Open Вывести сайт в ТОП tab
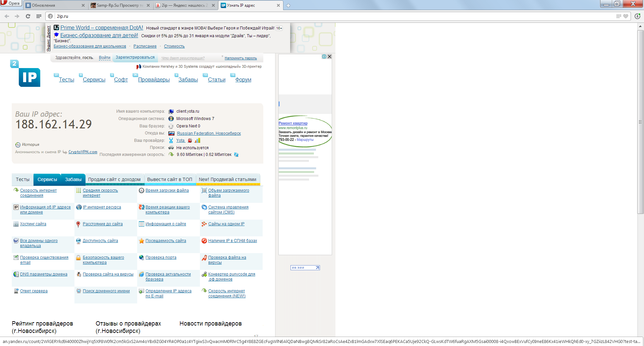Screen dimensions: 644x346 click(x=170, y=179)
